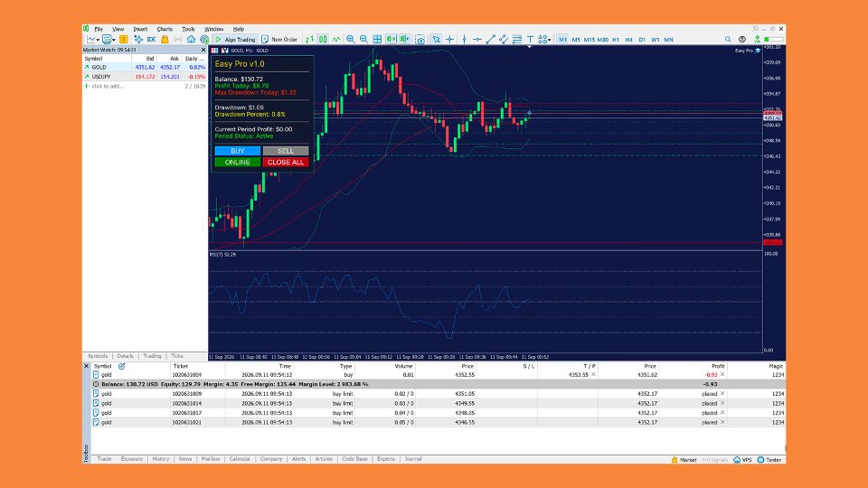Open the Charts menu
Viewport: 868px width, 488px height.
click(x=165, y=29)
